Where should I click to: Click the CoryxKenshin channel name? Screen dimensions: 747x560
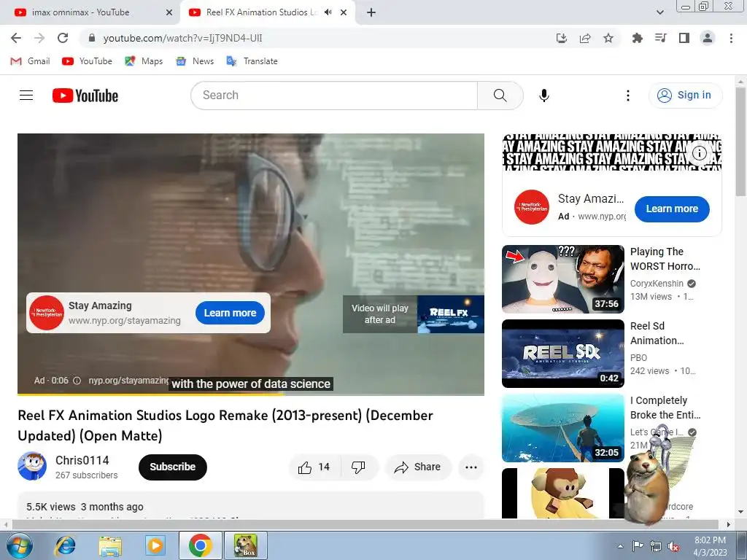[657, 284]
